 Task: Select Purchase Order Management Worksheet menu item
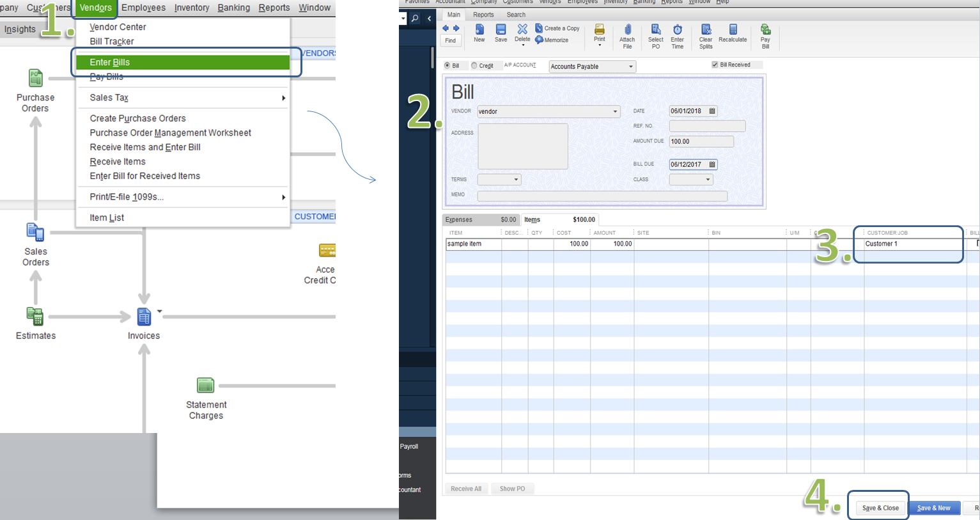[171, 133]
